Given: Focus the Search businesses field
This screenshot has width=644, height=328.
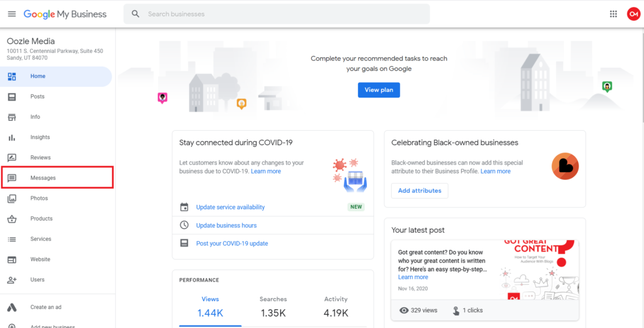Looking at the screenshot, I should (x=277, y=14).
